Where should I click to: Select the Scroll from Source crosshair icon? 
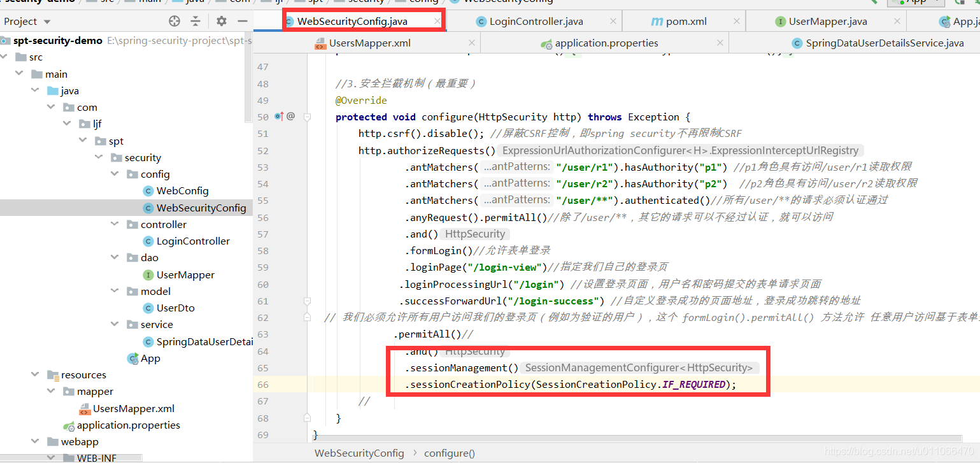click(174, 21)
